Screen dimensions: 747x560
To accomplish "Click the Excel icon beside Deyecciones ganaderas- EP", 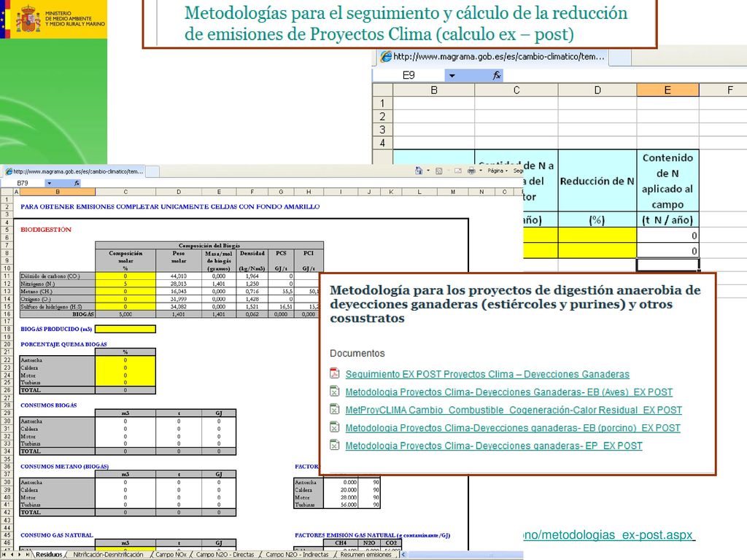I will tap(334, 446).
